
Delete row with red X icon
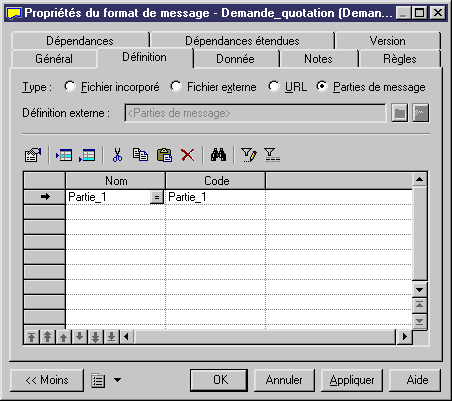click(188, 155)
